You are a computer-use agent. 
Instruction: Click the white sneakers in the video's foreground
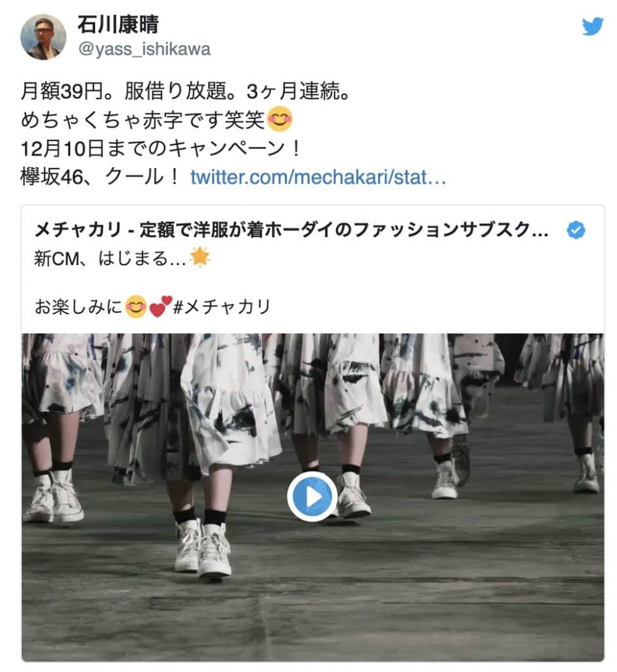(203, 548)
